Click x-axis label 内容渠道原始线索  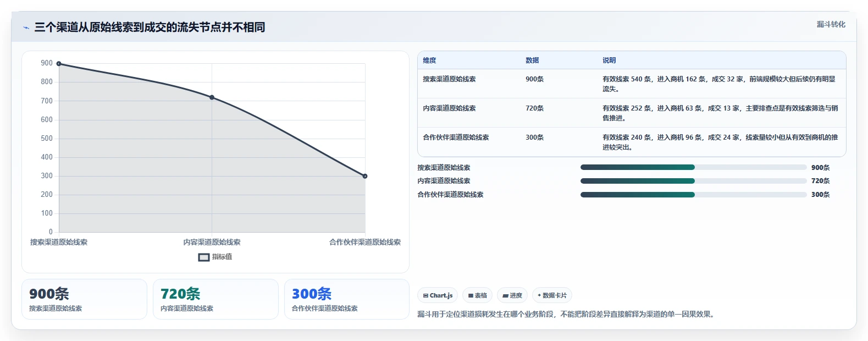(212, 242)
